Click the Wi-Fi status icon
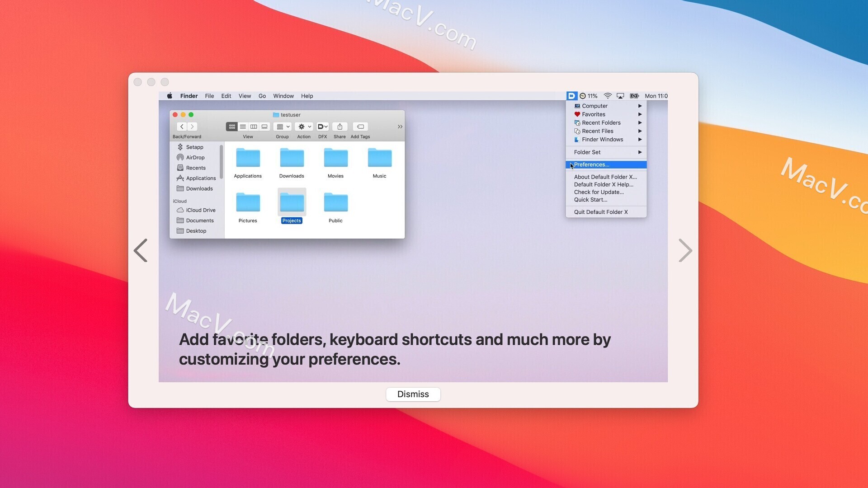The width and height of the screenshot is (868, 488). (x=608, y=96)
